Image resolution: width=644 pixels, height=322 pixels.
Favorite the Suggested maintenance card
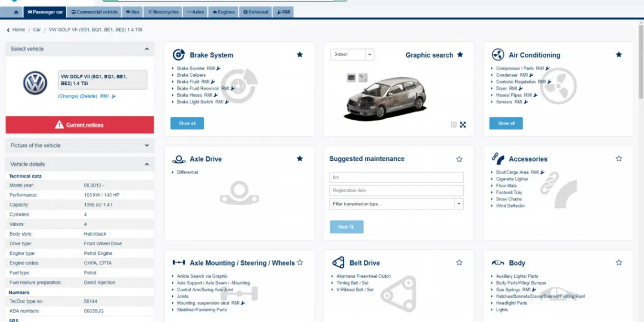[x=459, y=159]
